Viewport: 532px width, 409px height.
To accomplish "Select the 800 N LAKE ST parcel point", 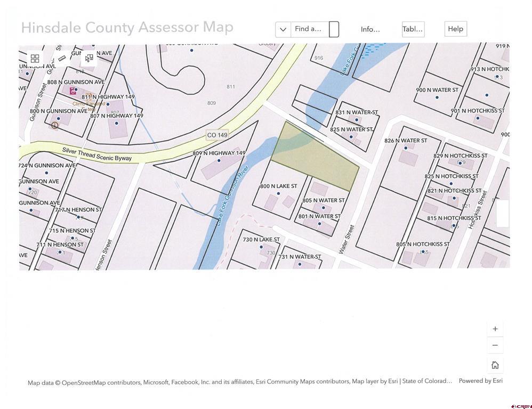I will tap(278, 193).
